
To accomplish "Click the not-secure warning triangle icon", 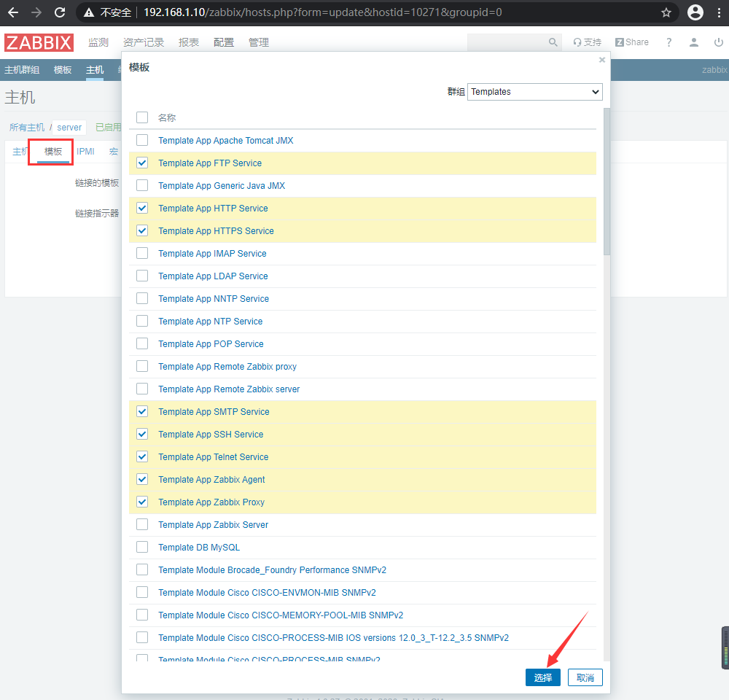I will (89, 12).
